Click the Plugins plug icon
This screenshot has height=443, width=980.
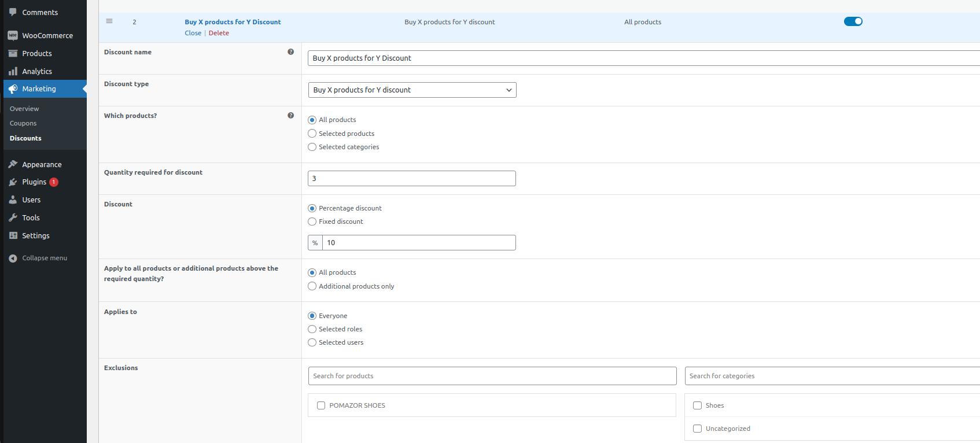13,182
